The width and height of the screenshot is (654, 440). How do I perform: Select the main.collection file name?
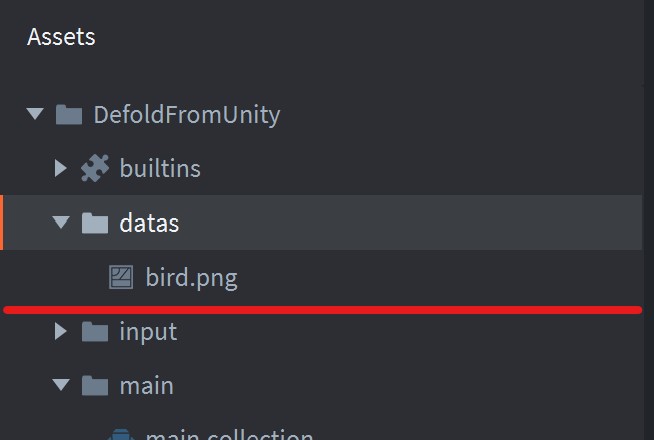click(229, 434)
